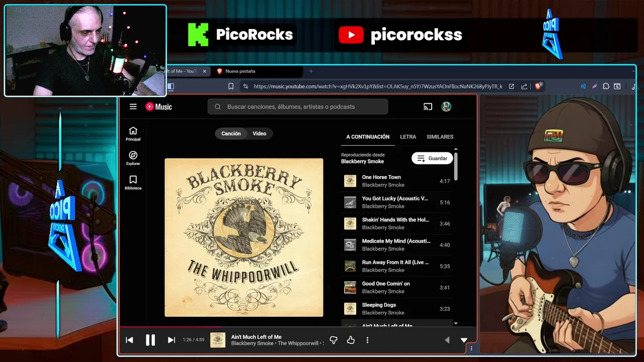Image resolution: width=644 pixels, height=362 pixels.
Task: Click the cast to device icon
Action: [x=428, y=107]
